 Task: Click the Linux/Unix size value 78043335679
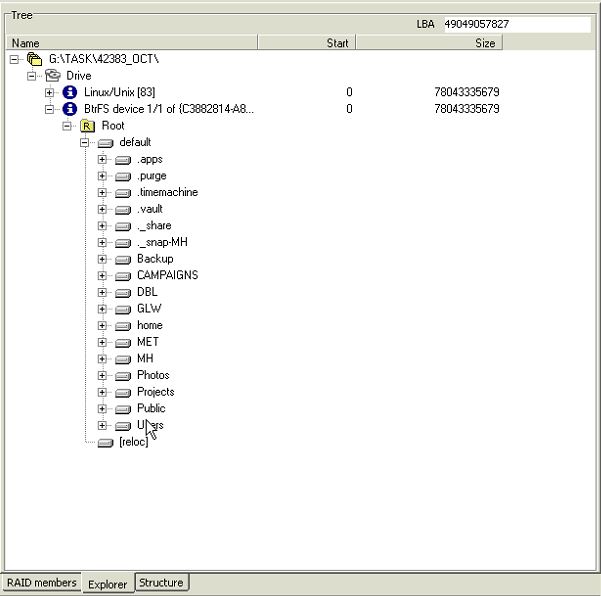466,92
